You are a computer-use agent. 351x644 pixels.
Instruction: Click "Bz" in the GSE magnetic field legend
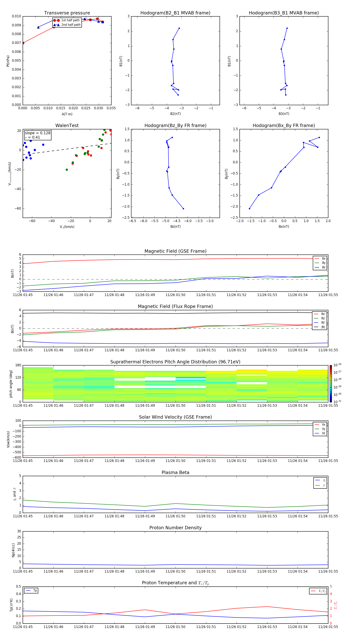[324, 268]
